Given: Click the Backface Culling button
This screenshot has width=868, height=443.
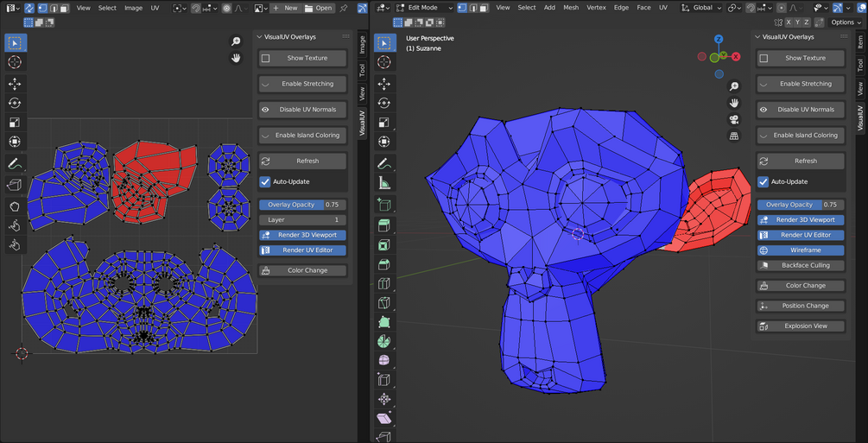Looking at the screenshot, I should click(x=801, y=265).
